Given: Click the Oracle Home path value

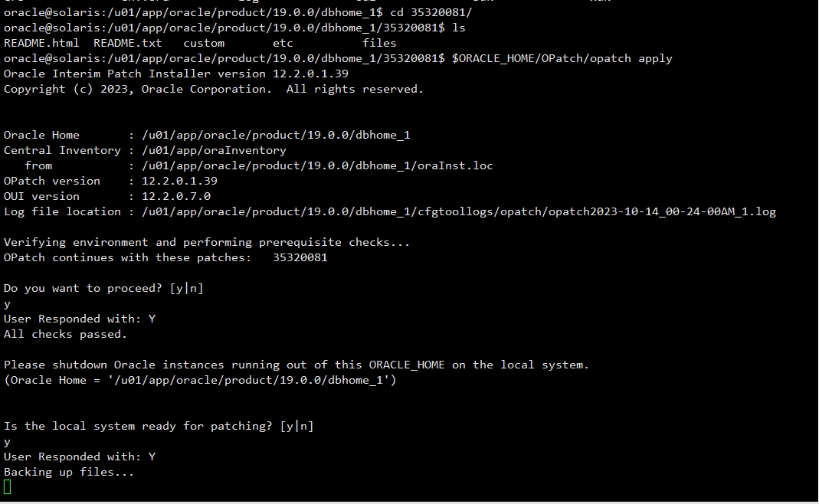Looking at the screenshot, I should click(x=276, y=135).
